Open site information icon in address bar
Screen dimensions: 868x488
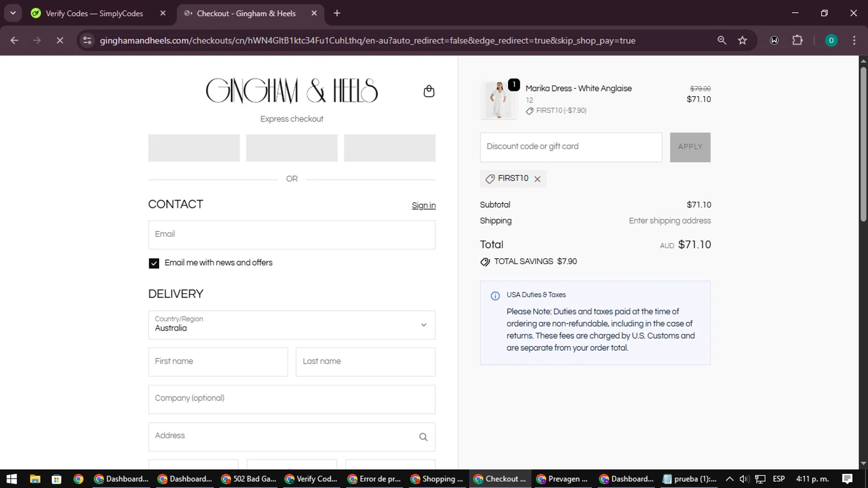tap(87, 41)
